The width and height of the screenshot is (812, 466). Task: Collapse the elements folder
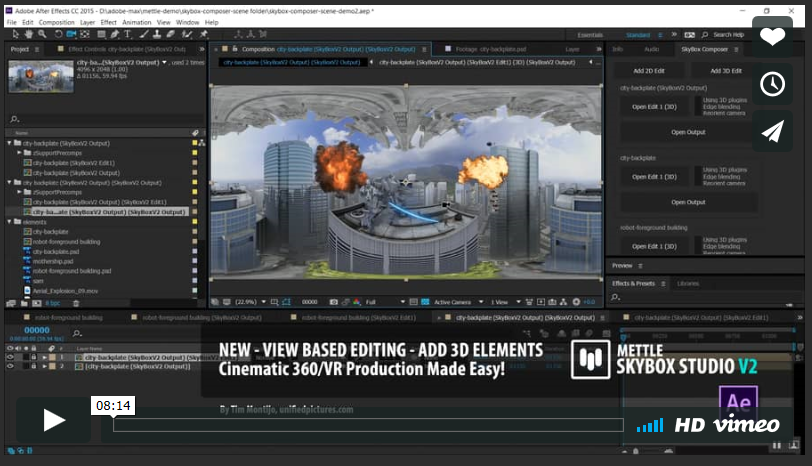tap(9, 222)
